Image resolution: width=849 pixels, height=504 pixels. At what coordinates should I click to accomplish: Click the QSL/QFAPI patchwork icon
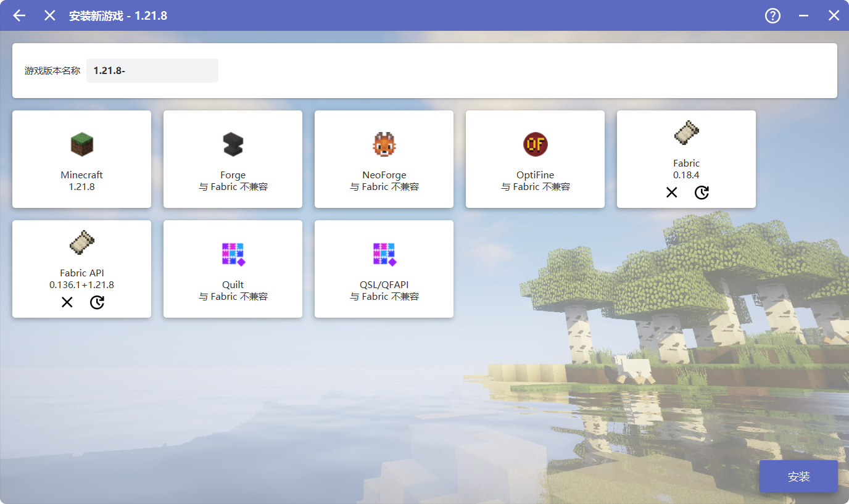[384, 254]
